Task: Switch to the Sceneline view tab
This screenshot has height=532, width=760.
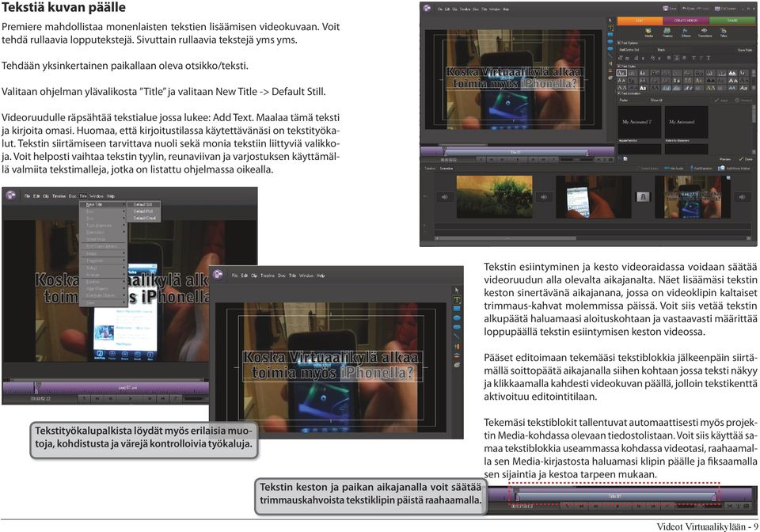Action: pos(446,168)
